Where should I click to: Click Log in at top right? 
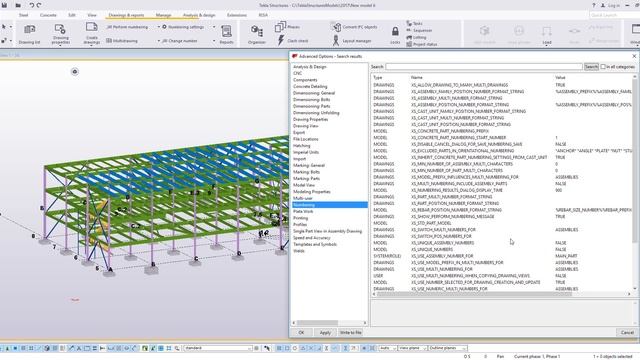(610, 5)
